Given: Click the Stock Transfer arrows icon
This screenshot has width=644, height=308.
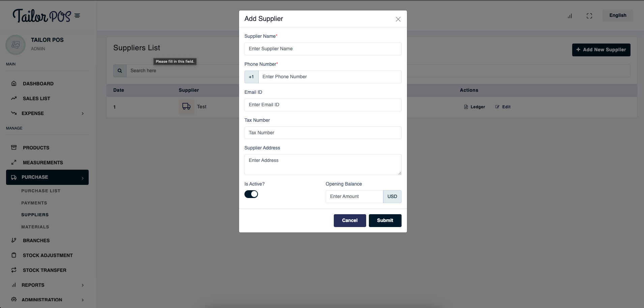Looking at the screenshot, I should [x=14, y=270].
